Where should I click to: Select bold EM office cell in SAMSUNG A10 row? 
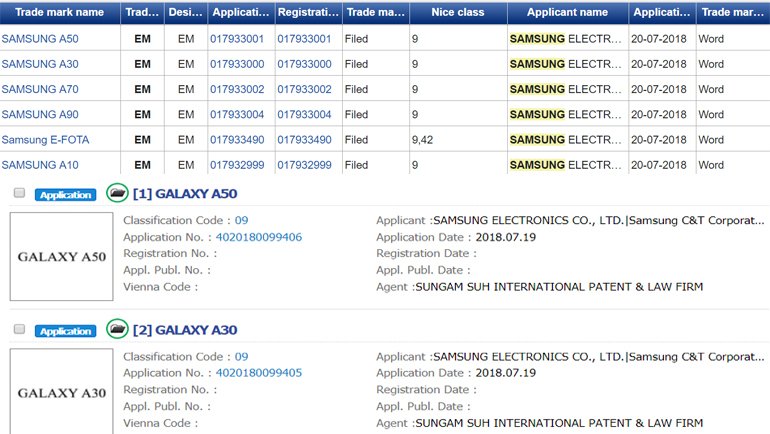tap(142, 165)
